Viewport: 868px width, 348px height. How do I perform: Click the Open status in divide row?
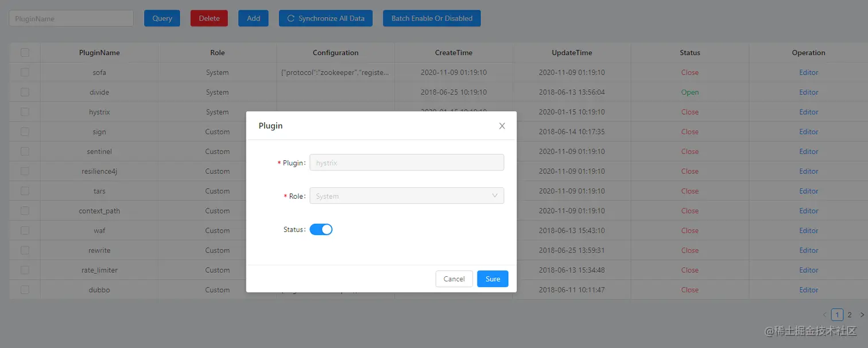(x=690, y=92)
